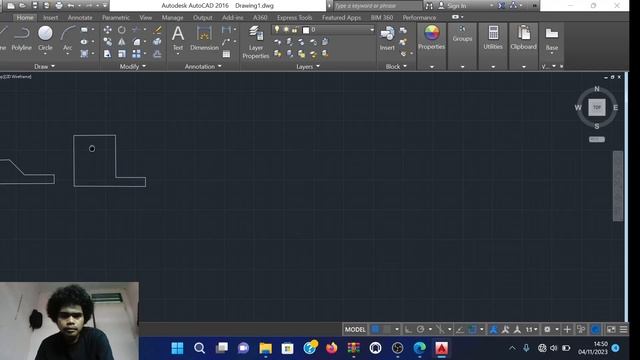Click the Autodesk Exchange Apps X icon
The width and height of the screenshot is (640, 360).
(x=501, y=6)
